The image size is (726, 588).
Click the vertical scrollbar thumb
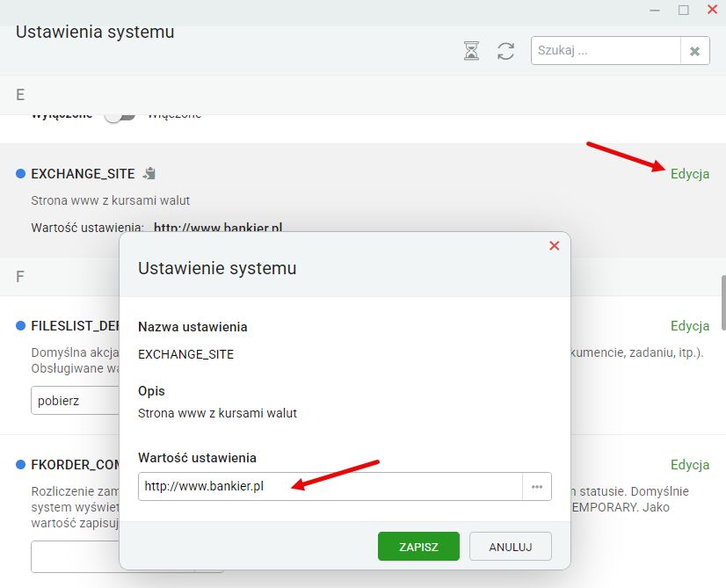coord(723,303)
